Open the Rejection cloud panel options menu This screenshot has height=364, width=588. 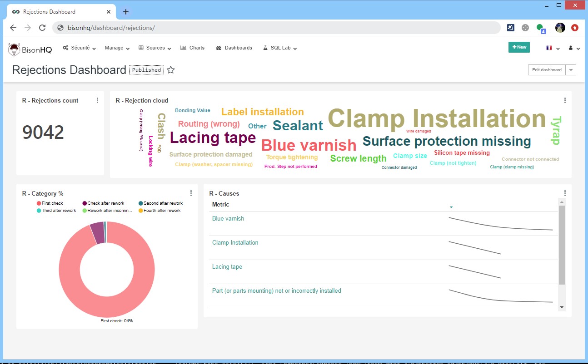point(565,100)
